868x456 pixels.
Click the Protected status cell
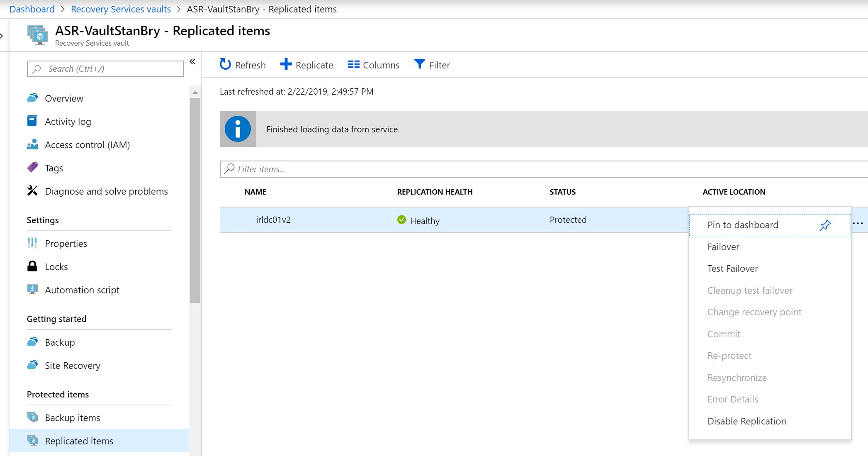point(568,219)
